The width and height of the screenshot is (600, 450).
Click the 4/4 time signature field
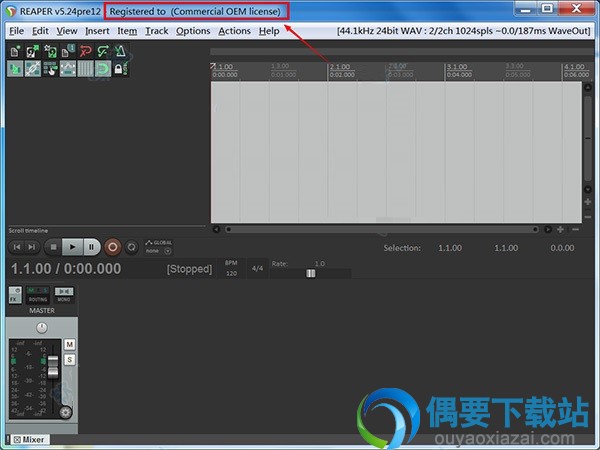click(258, 269)
